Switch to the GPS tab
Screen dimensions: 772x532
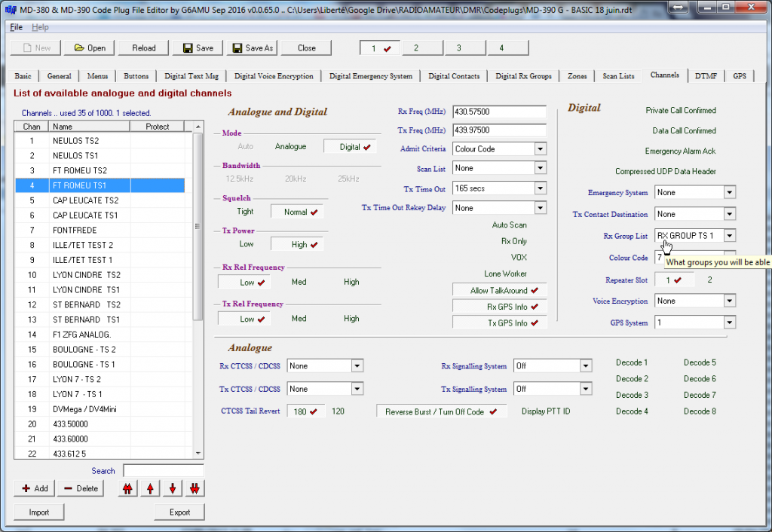[x=740, y=76]
